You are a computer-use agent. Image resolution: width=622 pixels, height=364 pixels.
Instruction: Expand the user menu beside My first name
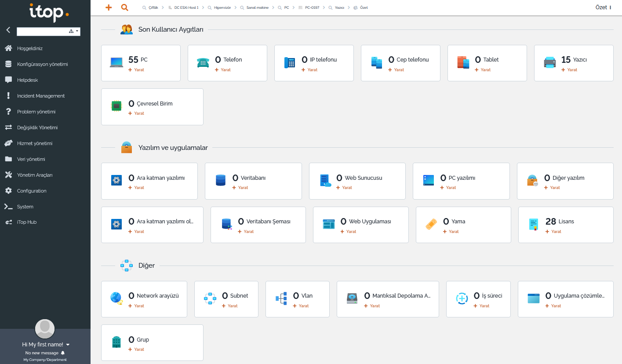tap(68, 345)
